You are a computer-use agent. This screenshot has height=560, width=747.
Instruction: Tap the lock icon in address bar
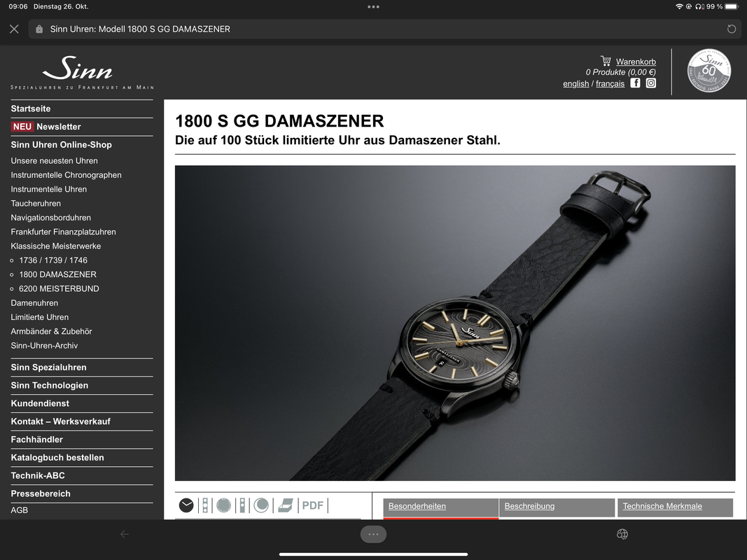39,29
